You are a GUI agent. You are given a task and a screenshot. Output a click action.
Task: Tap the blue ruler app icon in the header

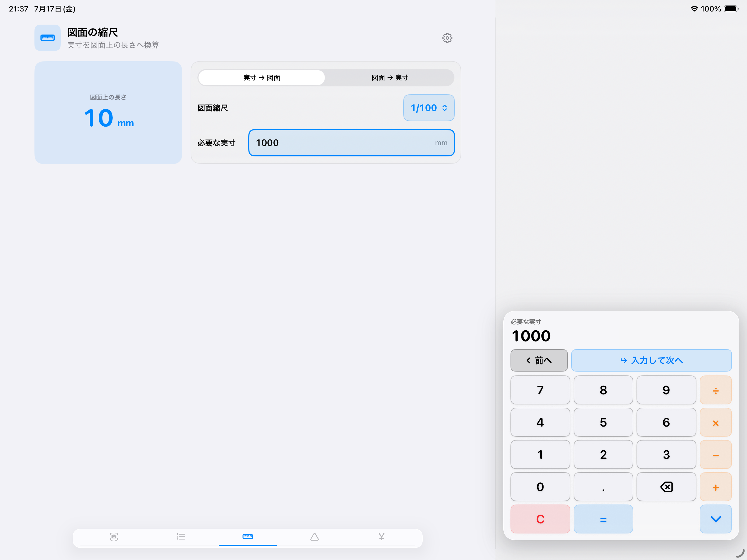[x=48, y=38]
